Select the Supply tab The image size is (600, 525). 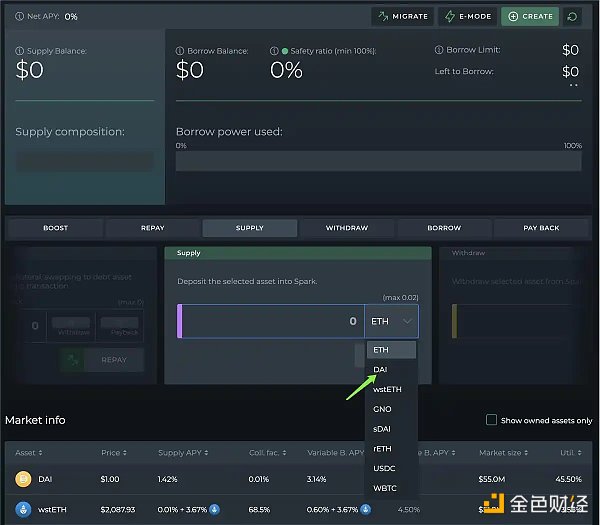click(250, 228)
